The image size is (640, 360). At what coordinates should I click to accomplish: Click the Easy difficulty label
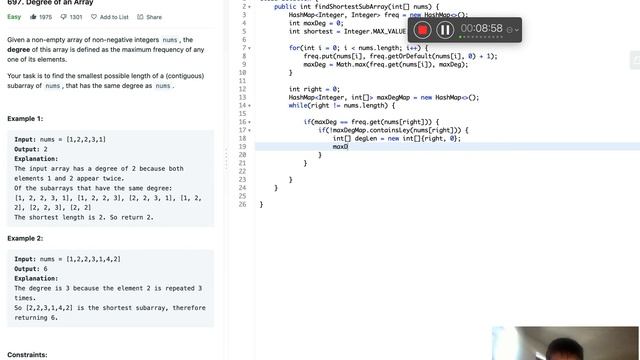tap(14, 17)
